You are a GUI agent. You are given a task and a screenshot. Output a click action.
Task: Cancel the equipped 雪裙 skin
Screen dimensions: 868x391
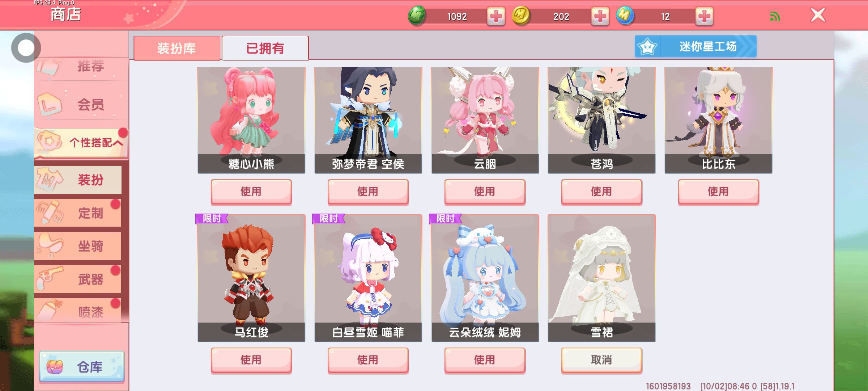click(x=601, y=360)
